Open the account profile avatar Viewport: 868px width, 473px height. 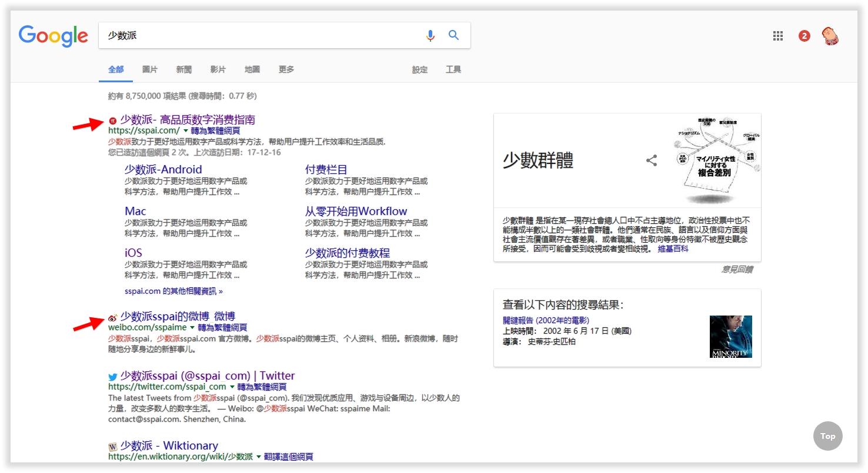[x=830, y=36]
